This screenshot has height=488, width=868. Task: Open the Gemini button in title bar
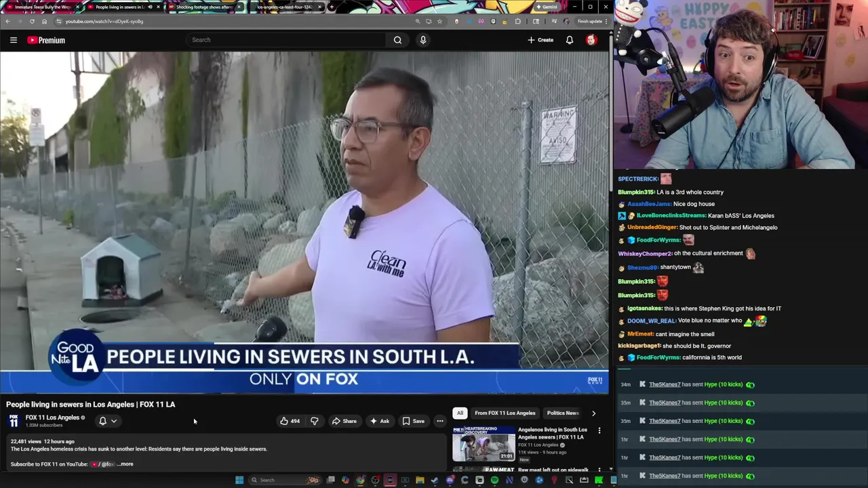click(546, 7)
